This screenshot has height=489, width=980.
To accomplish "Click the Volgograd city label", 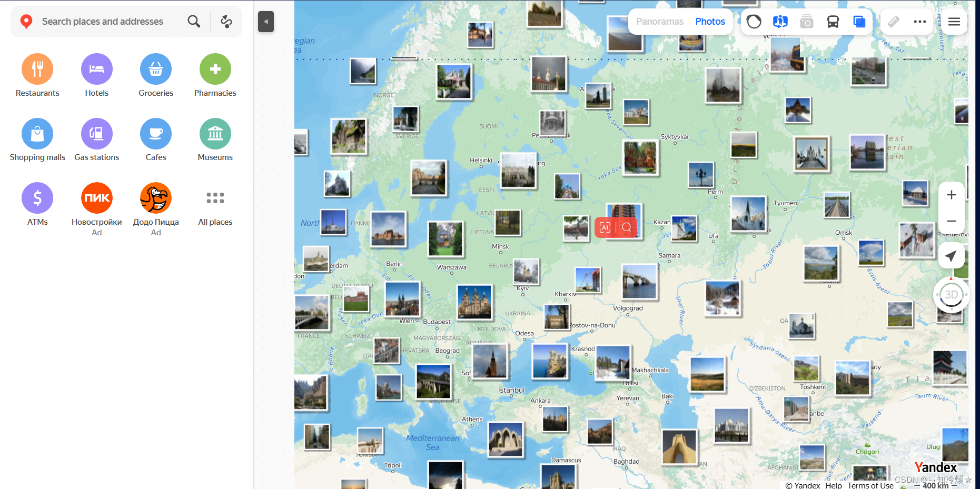I will point(628,308).
